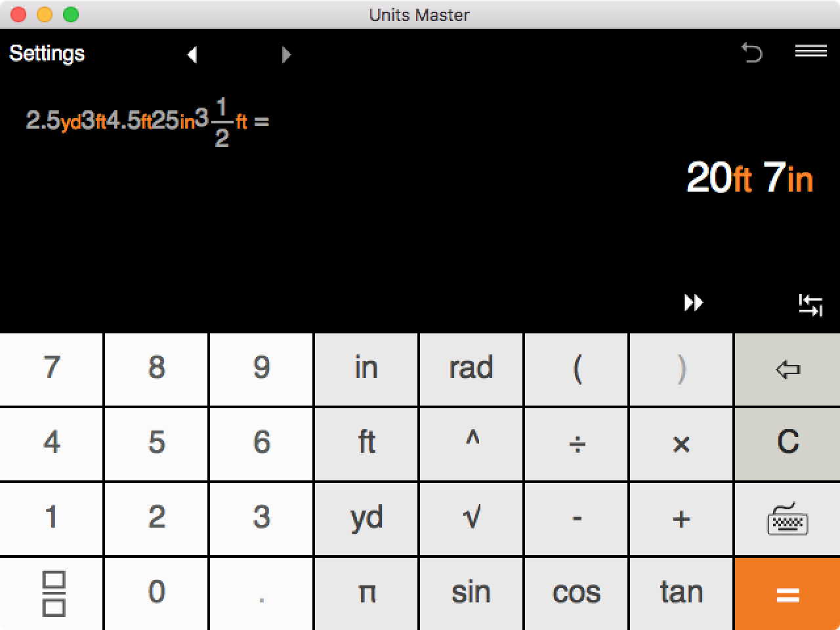Tap the digit 0 key
The width and height of the screenshot is (840, 630).
[156, 594]
